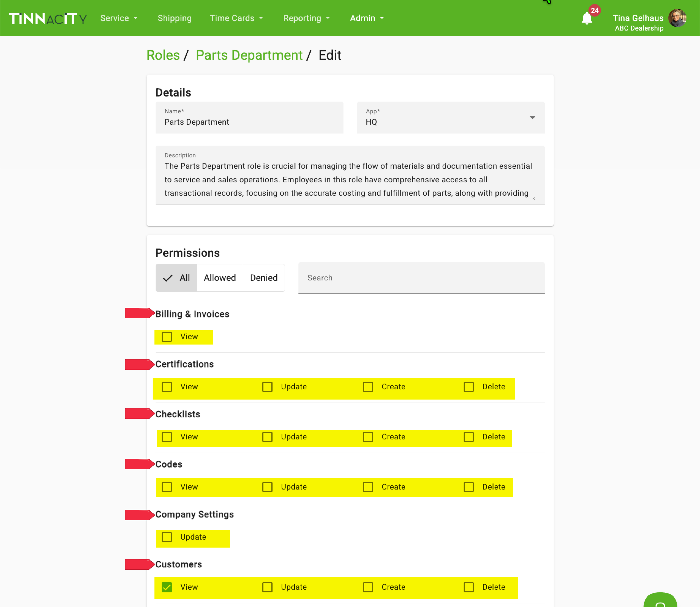700x607 pixels.
Task: Tick the Company Settings Update checkbox
Action: coord(167,537)
